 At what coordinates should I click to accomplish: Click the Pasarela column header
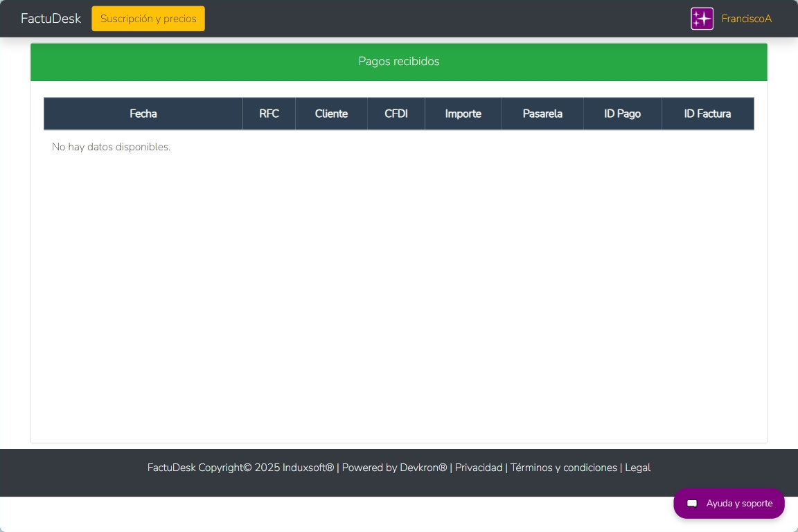[x=542, y=114]
